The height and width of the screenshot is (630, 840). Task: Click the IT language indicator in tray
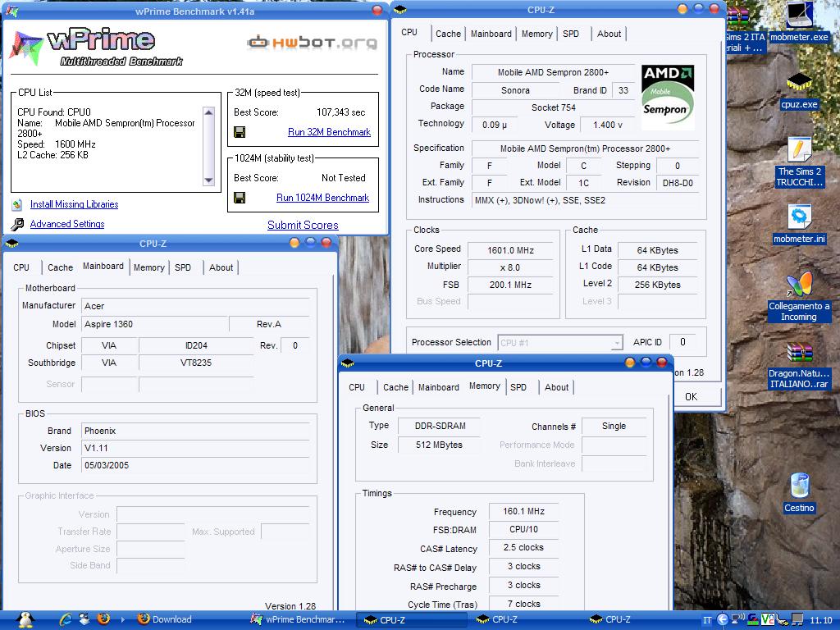point(707,620)
